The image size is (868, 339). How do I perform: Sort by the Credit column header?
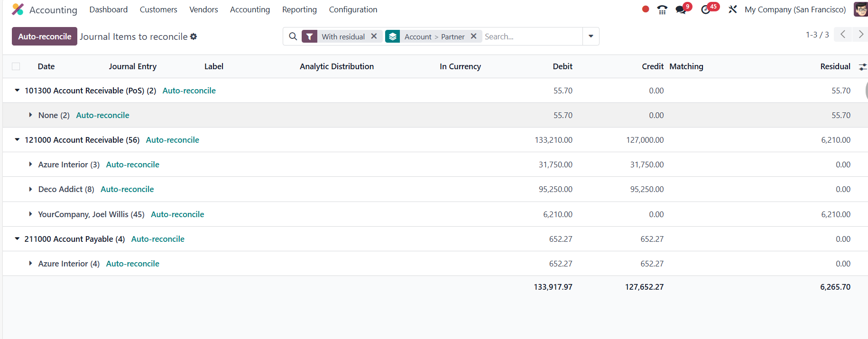click(652, 66)
